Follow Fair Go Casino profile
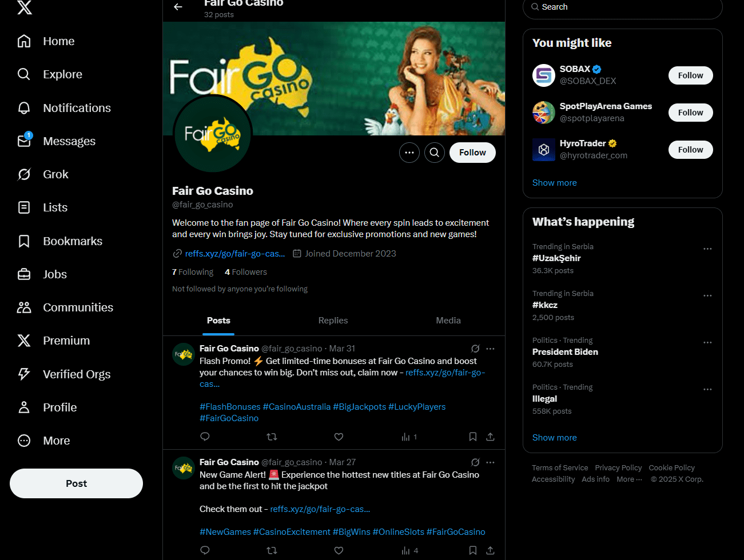 (x=472, y=153)
